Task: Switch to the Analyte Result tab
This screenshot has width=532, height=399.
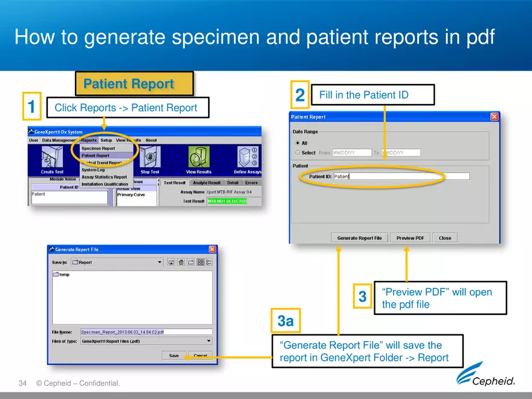Action: [x=207, y=183]
